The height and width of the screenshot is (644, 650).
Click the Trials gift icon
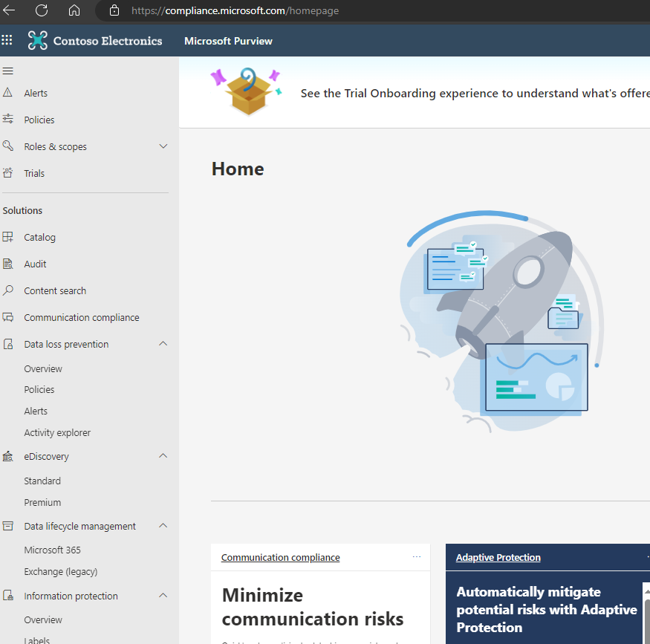point(7,173)
